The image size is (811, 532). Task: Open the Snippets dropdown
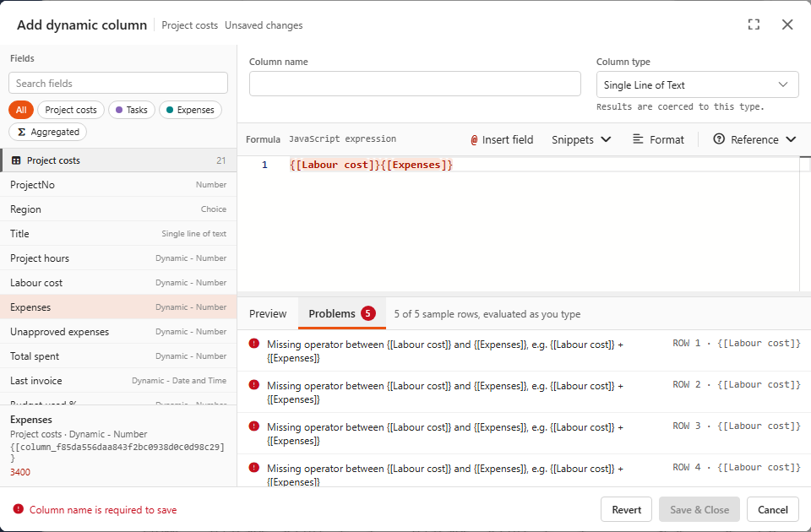pyautogui.click(x=581, y=139)
